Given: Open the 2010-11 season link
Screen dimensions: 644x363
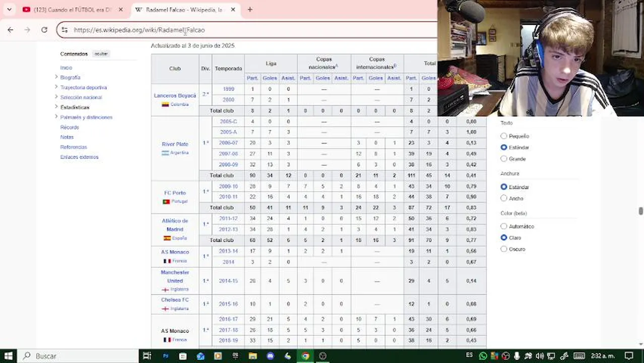Looking at the screenshot, I should [x=228, y=197].
